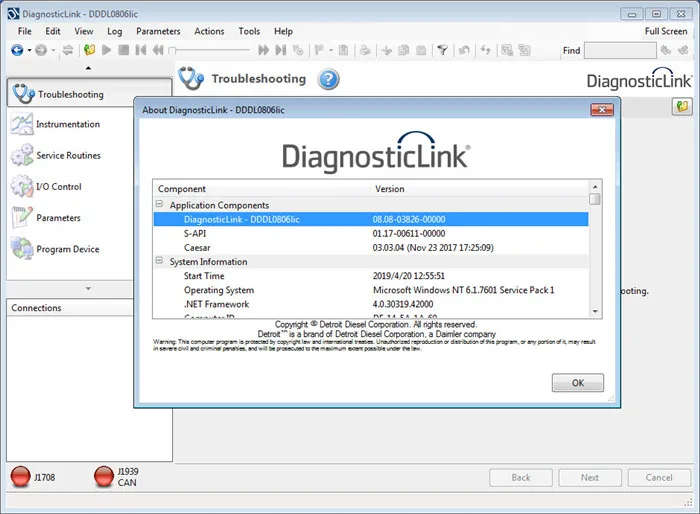This screenshot has width=700, height=514.
Task: Click the Version column header
Action: click(479, 189)
